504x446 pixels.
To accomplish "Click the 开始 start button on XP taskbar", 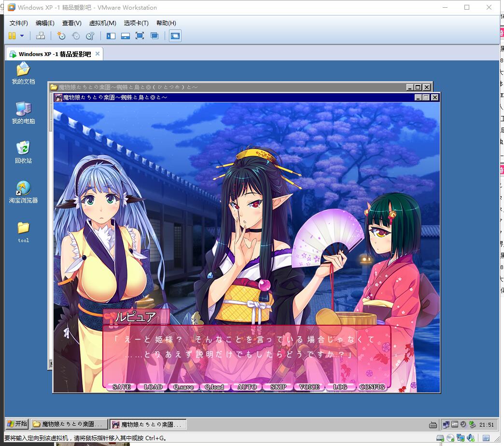I will click(x=17, y=424).
